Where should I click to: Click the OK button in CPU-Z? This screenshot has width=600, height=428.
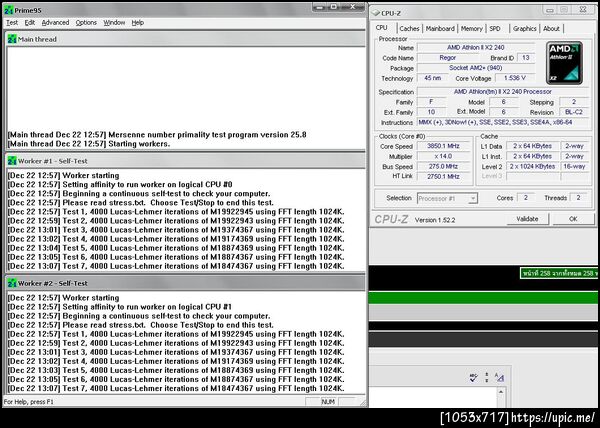click(573, 219)
